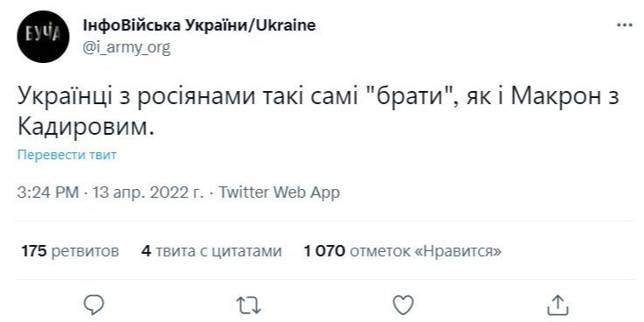
Task: Click the number 4 quote count
Action: [x=146, y=250]
